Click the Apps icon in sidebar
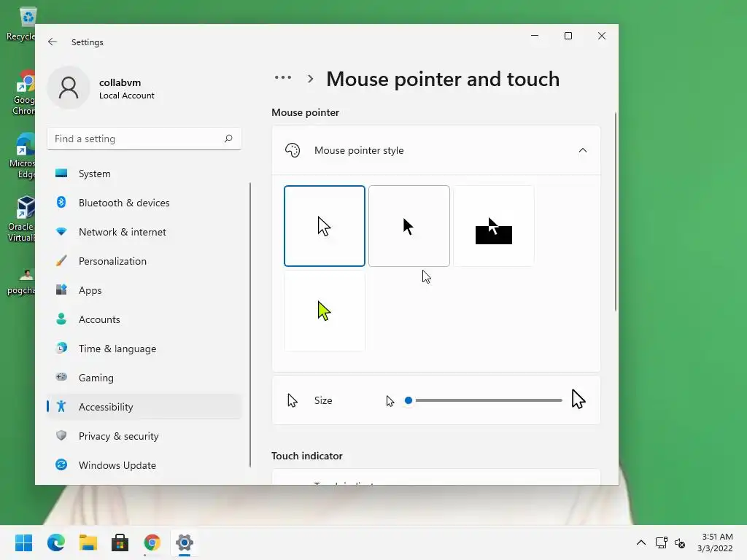 pyautogui.click(x=61, y=289)
